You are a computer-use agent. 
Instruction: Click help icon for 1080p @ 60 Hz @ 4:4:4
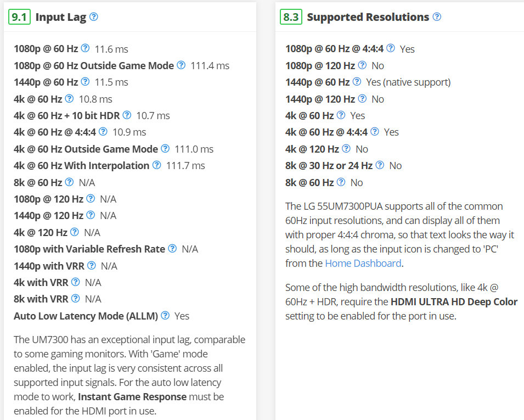point(390,48)
